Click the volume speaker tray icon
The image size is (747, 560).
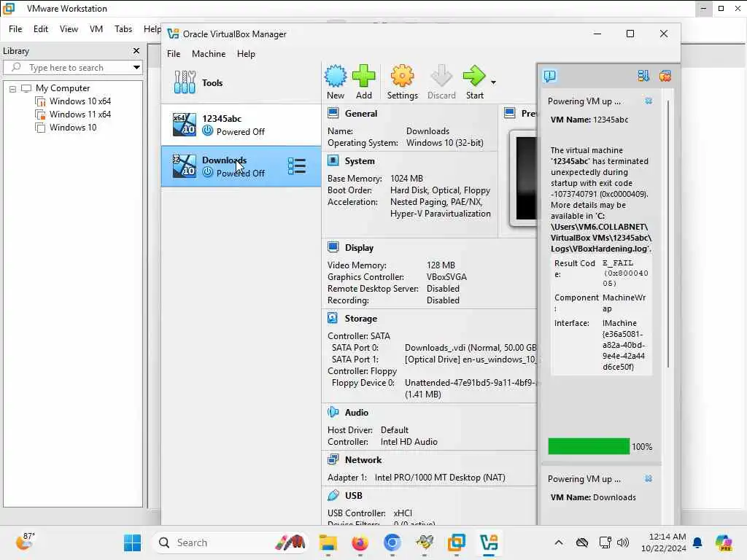click(x=623, y=542)
